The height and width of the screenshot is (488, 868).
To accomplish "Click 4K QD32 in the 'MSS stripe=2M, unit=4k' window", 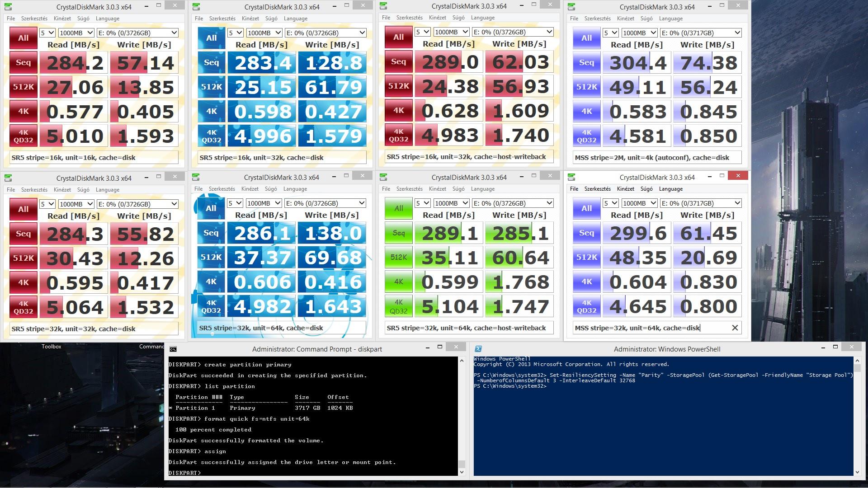I will (x=586, y=136).
